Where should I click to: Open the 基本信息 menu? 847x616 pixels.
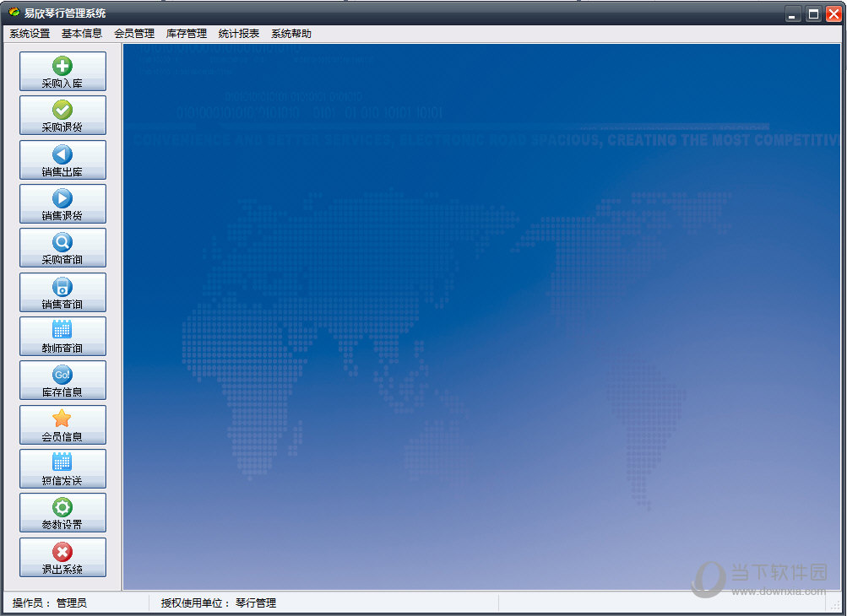click(x=82, y=34)
